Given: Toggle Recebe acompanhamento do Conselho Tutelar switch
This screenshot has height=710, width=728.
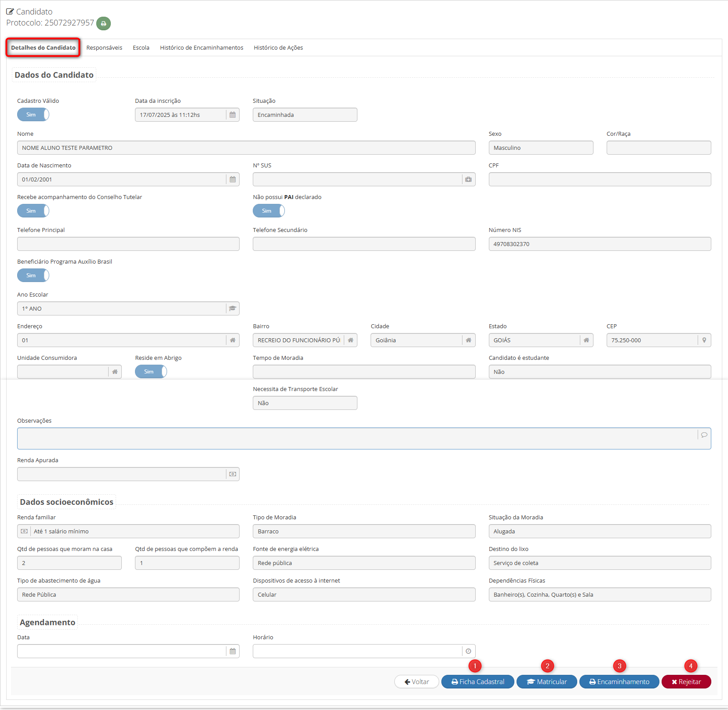Looking at the screenshot, I should pyautogui.click(x=33, y=211).
